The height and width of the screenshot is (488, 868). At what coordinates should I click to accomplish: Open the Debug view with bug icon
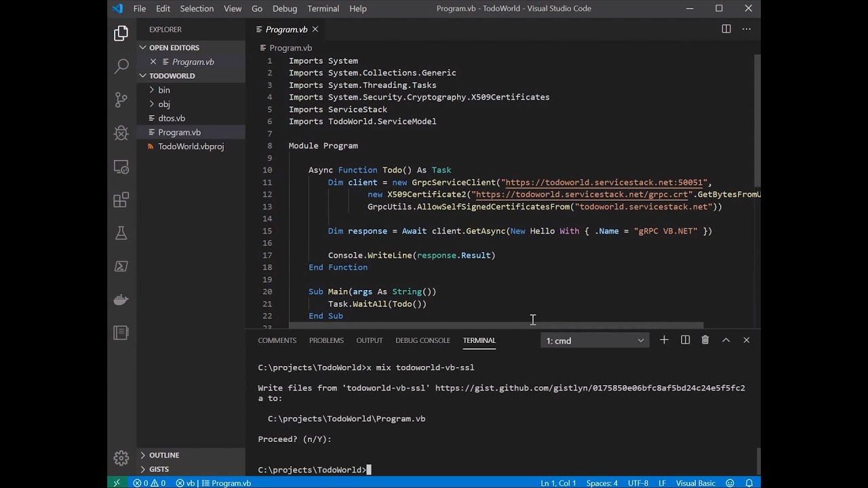click(121, 133)
